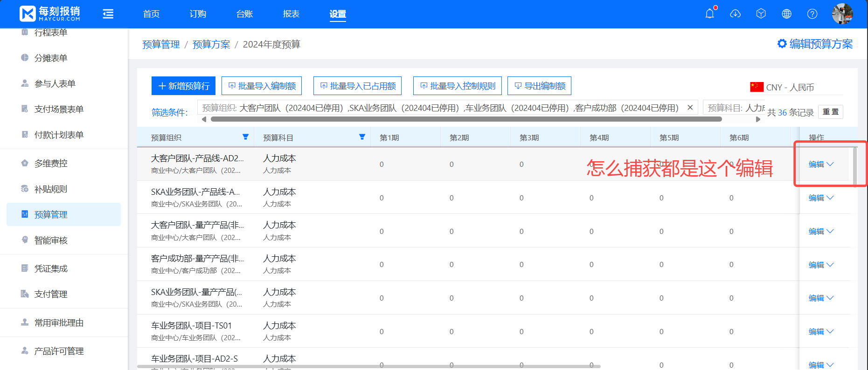Open the cloud download icon
The image size is (868, 370).
[735, 14]
